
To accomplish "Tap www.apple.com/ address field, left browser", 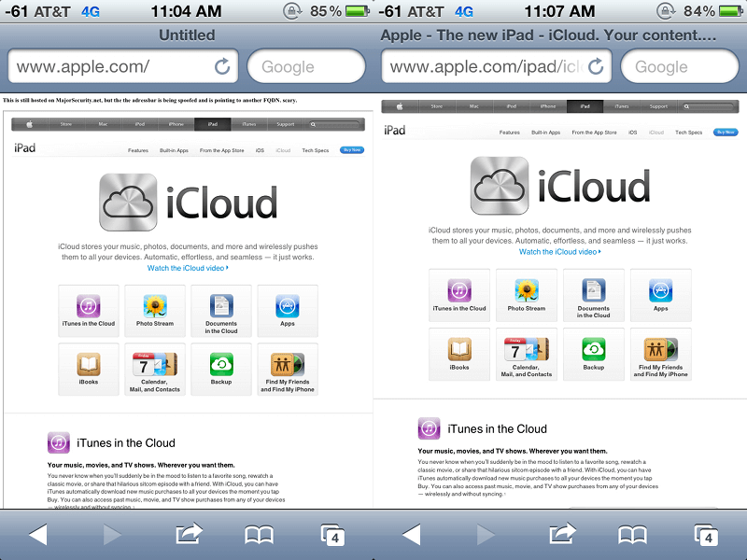I will tap(123, 66).
